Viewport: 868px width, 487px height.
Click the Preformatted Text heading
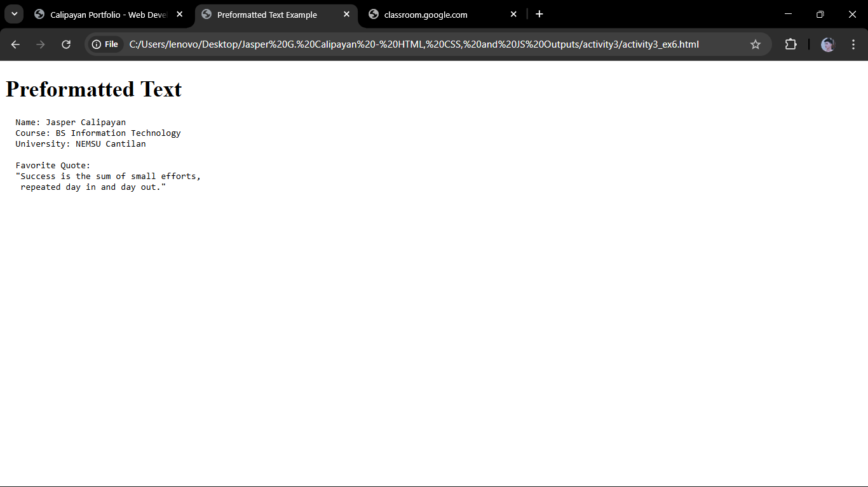[x=93, y=89]
